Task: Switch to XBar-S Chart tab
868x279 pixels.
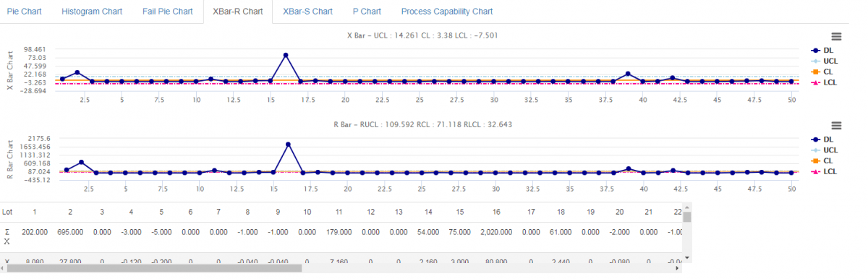Action: click(x=308, y=12)
